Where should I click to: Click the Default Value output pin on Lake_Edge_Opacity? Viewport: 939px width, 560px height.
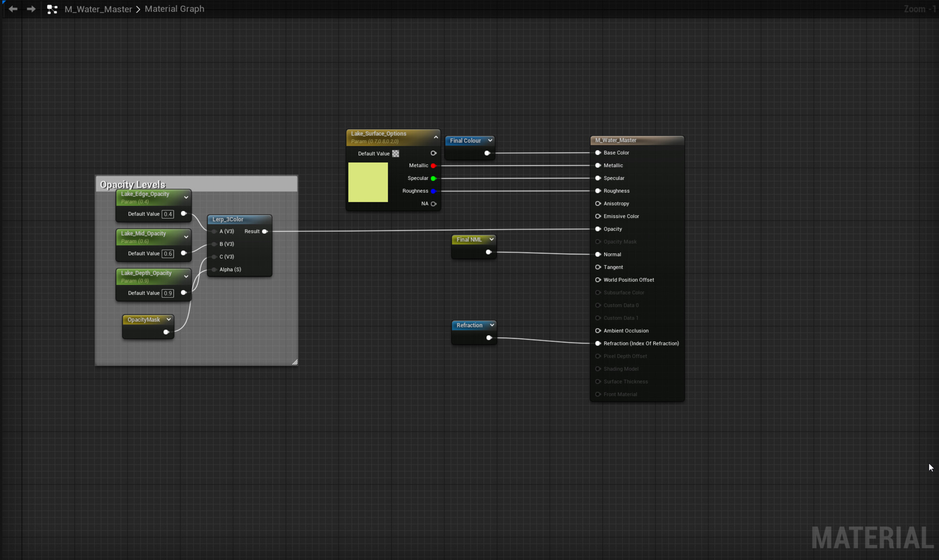coord(183,214)
